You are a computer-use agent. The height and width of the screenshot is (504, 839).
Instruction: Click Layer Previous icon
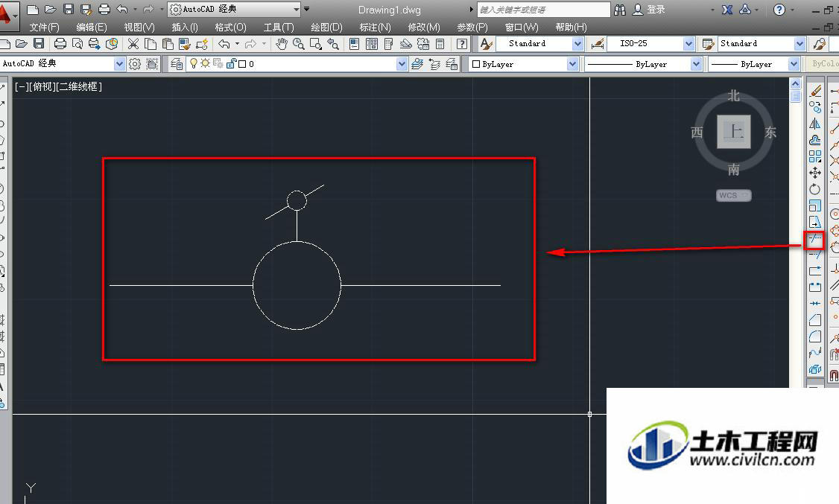(x=434, y=64)
